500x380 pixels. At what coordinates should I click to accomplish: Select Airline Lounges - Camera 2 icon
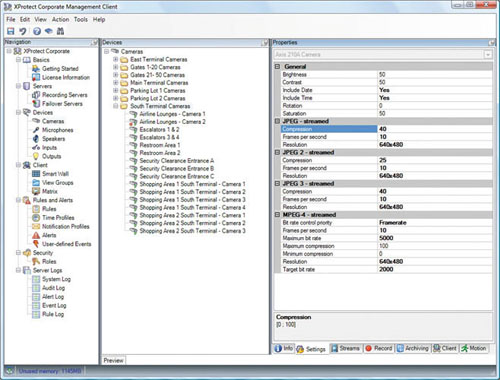(x=133, y=122)
